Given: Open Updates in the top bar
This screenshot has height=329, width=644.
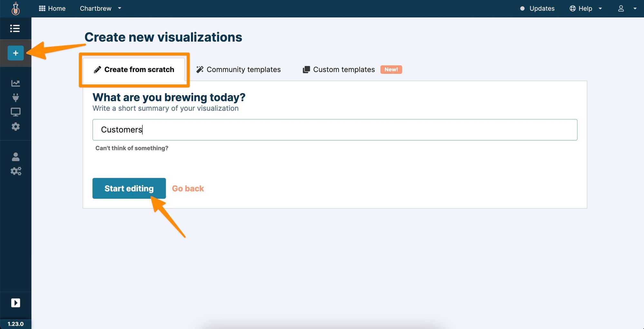Looking at the screenshot, I should click(x=537, y=9).
